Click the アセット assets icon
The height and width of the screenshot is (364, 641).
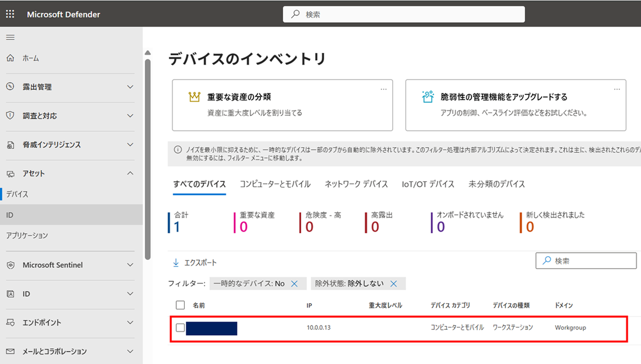(10, 173)
